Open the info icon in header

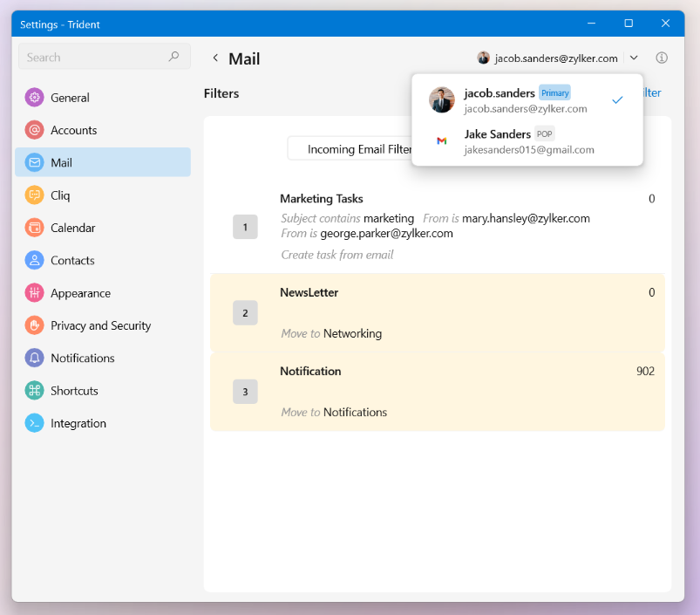pyautogui.click(x=661, y=58)
